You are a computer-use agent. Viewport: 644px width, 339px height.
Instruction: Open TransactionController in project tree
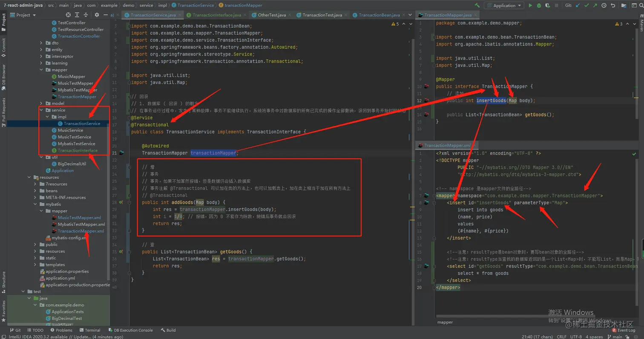coord(79,36)
